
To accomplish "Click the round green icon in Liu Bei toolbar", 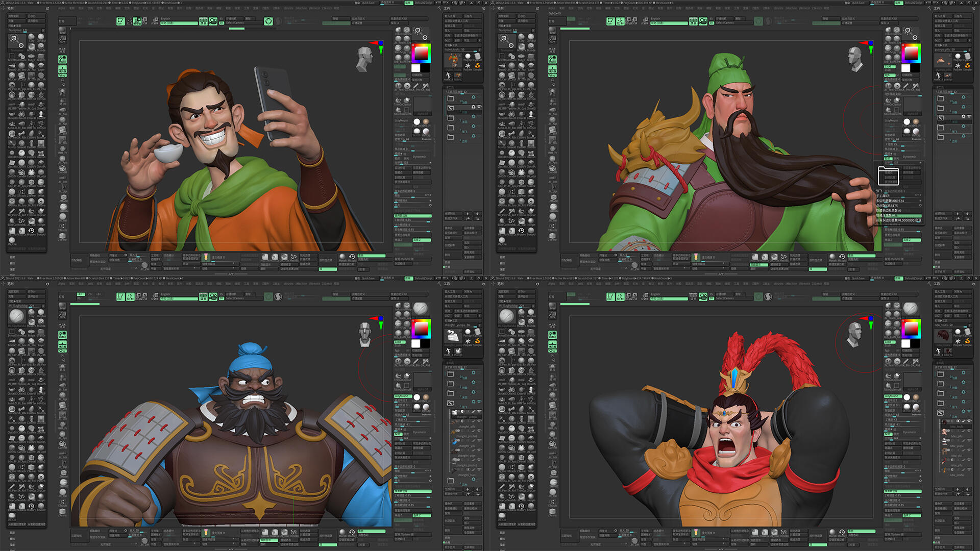I will (268, 21).
